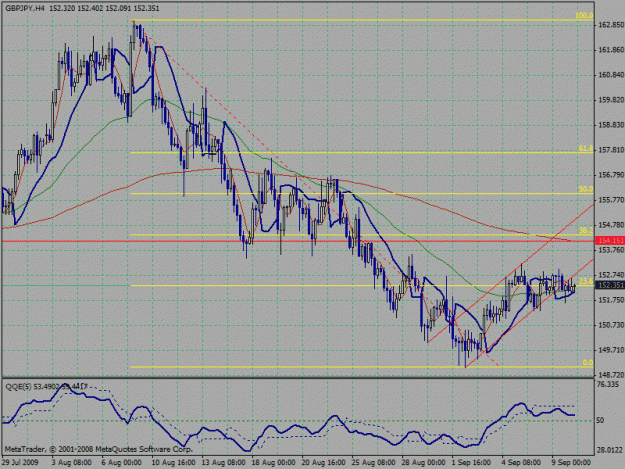Click the 13 Aug 08:00 time label
This screenshot has height=469, width=625.
tap(223, 463)
